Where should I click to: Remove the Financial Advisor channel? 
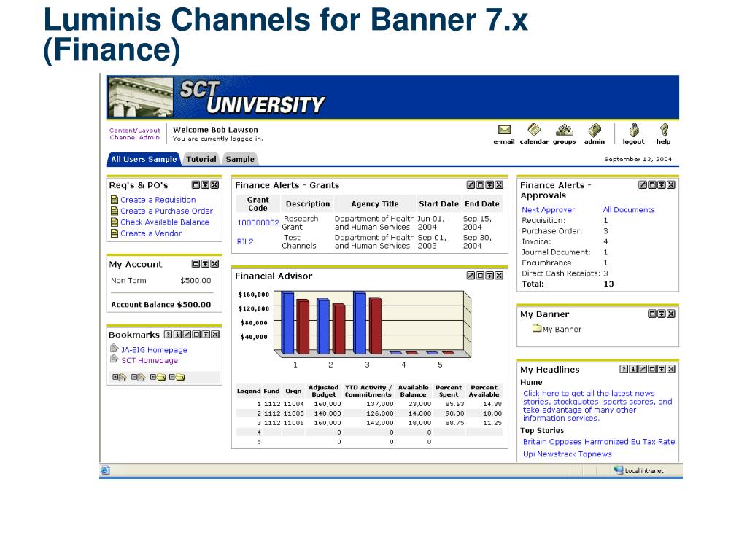[499, 275]
